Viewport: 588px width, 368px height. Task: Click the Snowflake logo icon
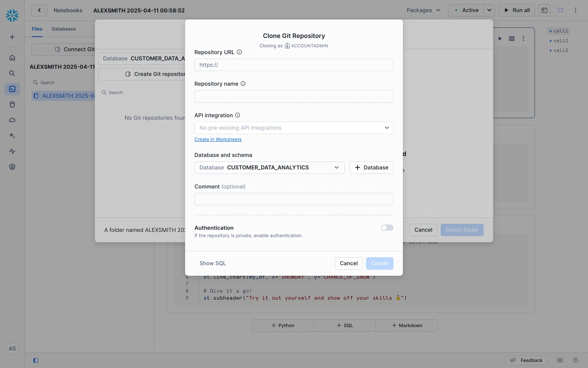(12, 15)
